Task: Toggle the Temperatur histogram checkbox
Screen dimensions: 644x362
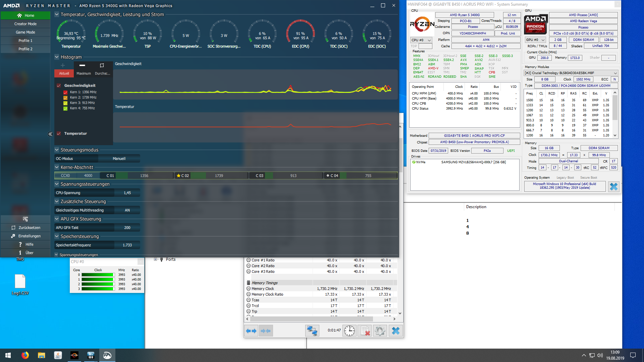Action: click(59, 133)
